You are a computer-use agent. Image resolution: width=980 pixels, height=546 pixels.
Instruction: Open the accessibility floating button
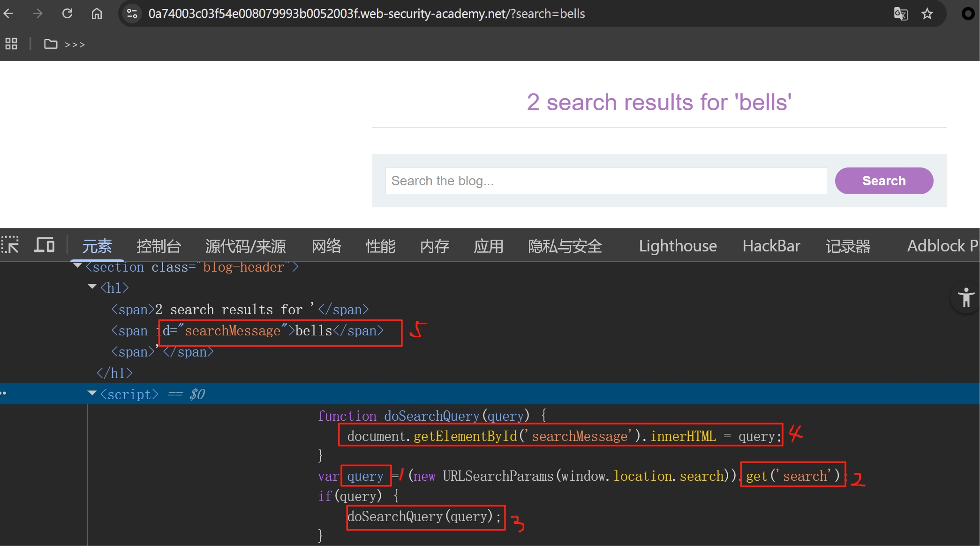(965, 298)
